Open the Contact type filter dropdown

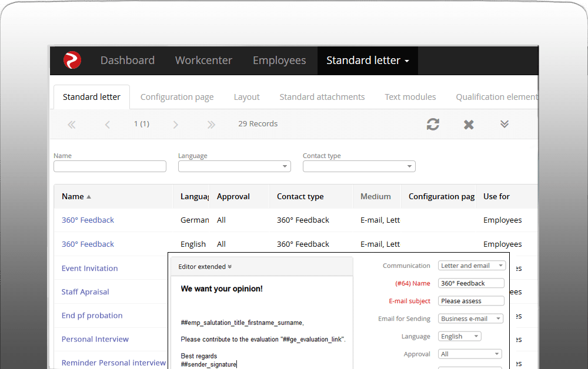[359, 166]
